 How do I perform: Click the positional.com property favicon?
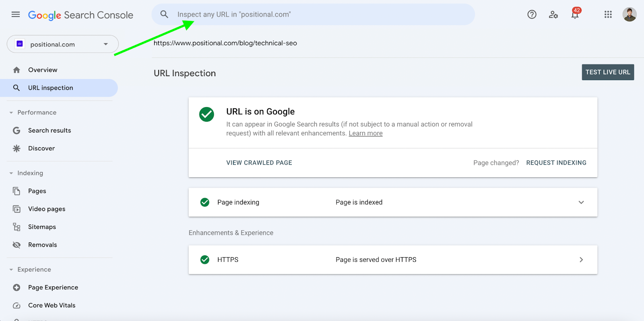pos(20,44)
